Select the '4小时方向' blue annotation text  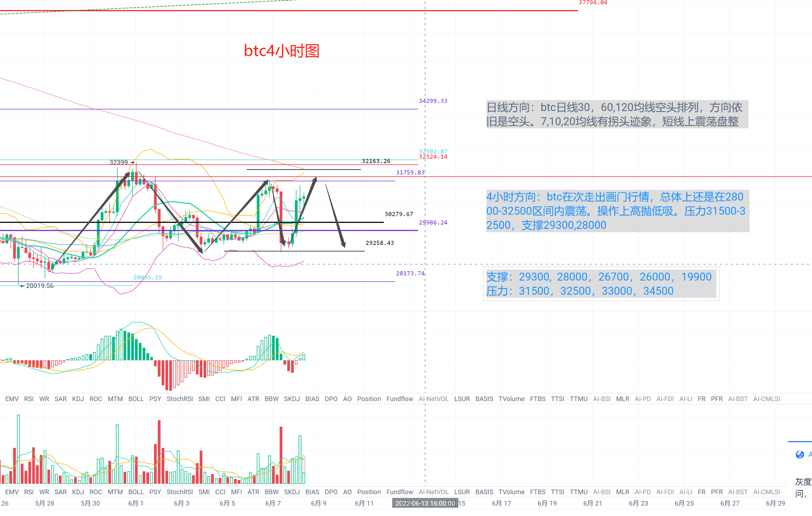click(x=617, y=211)
